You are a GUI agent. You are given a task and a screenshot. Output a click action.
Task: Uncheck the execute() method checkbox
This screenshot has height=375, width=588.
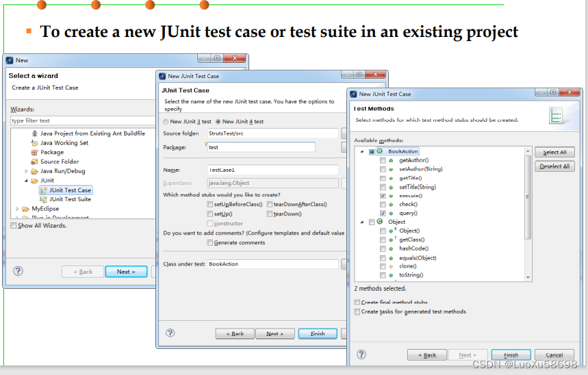383,196
